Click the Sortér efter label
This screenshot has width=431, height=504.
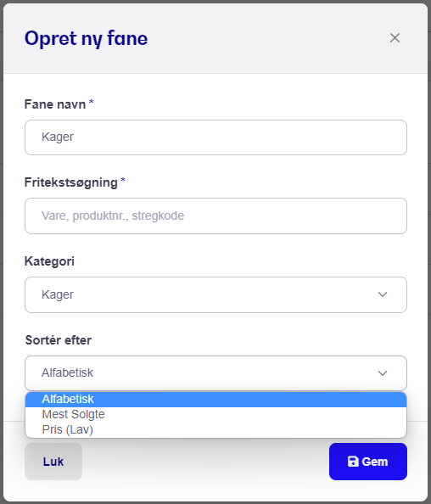tap(59, 340)
